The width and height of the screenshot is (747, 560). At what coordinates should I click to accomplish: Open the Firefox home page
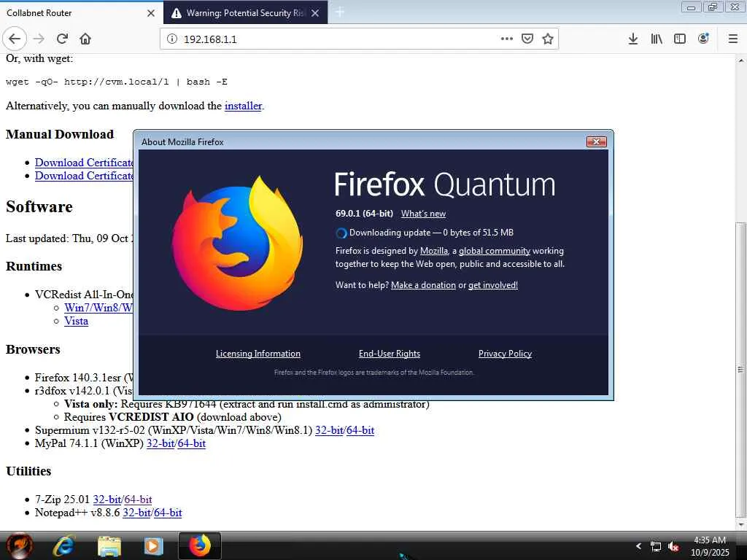pos(85,39)
